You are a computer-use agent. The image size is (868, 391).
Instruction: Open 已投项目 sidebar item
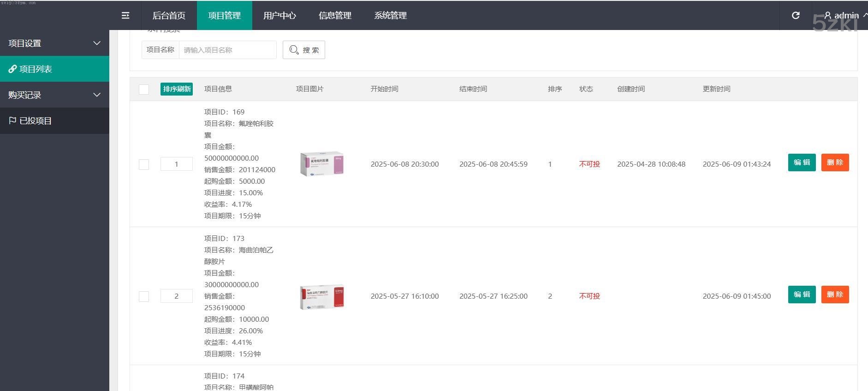tap(54, 120)
